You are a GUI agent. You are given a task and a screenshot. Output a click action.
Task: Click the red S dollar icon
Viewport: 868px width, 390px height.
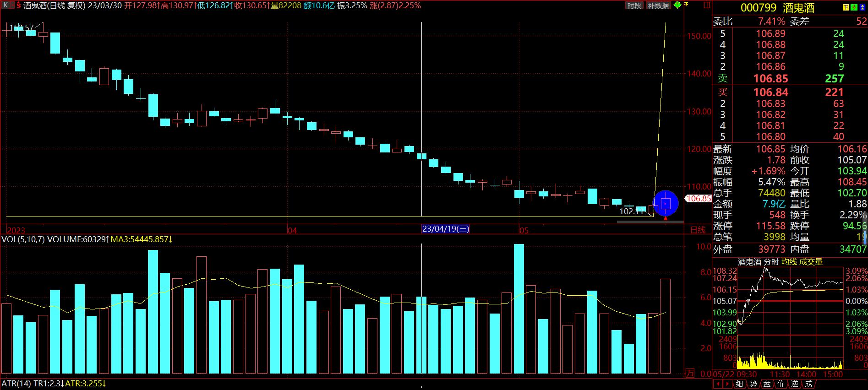(x=19, y=5)
